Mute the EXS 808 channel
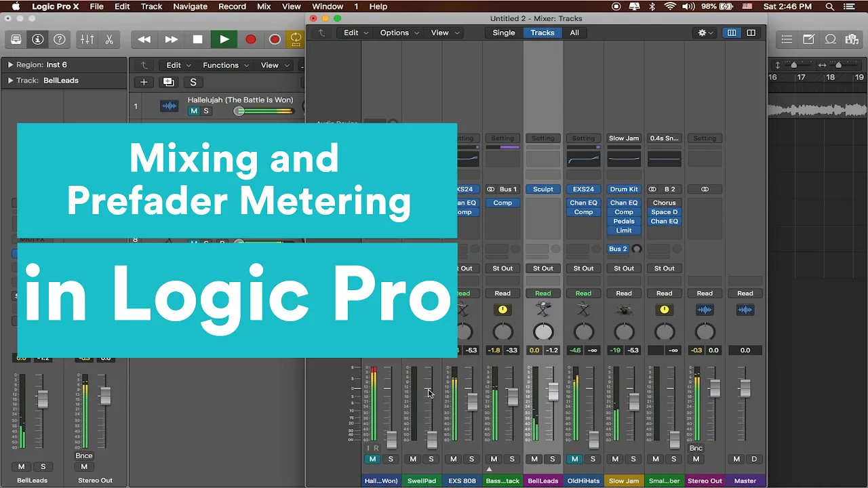 click(454, 459)
